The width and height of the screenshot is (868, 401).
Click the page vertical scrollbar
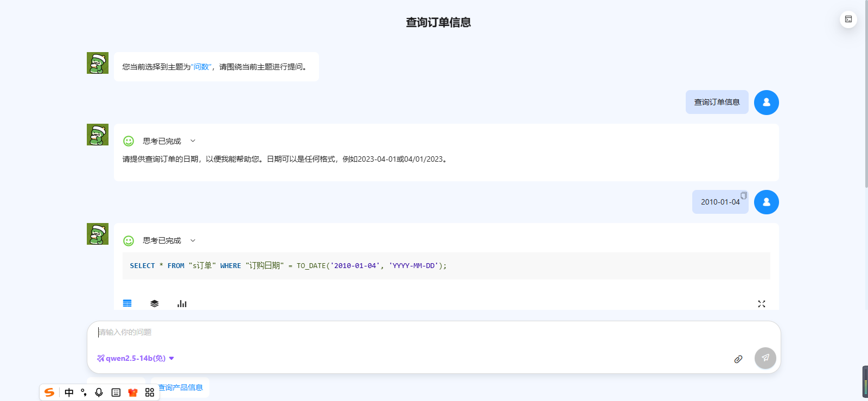tap(865, 109)
